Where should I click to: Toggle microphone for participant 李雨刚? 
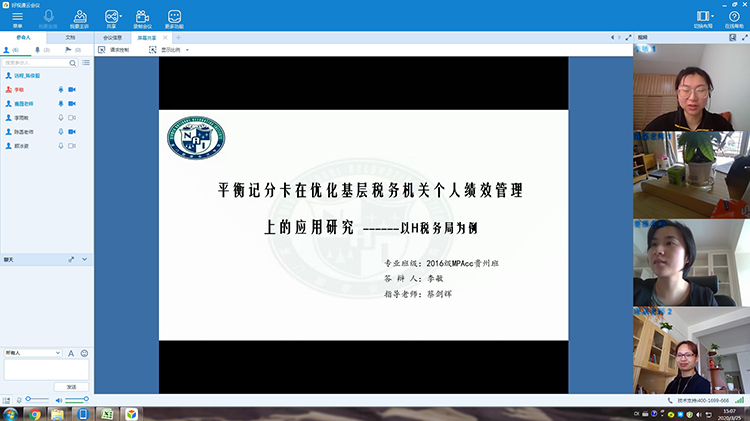(x=61, y=117)
